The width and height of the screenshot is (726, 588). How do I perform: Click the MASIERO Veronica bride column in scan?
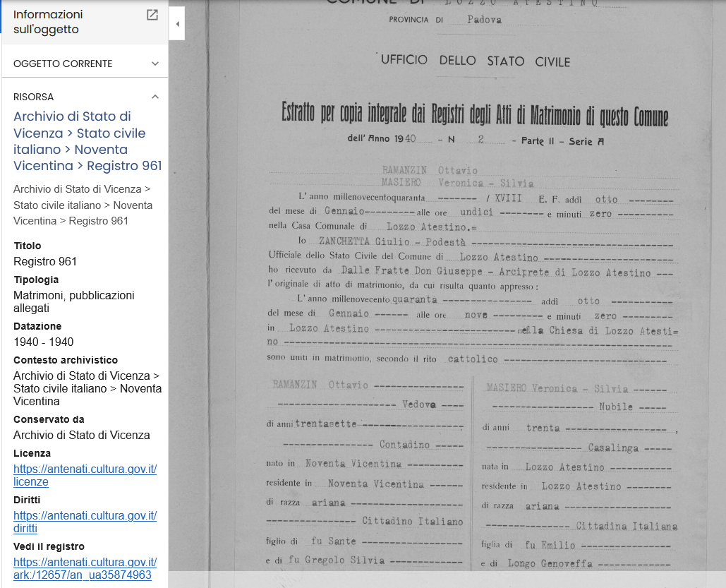coord(579,475)
